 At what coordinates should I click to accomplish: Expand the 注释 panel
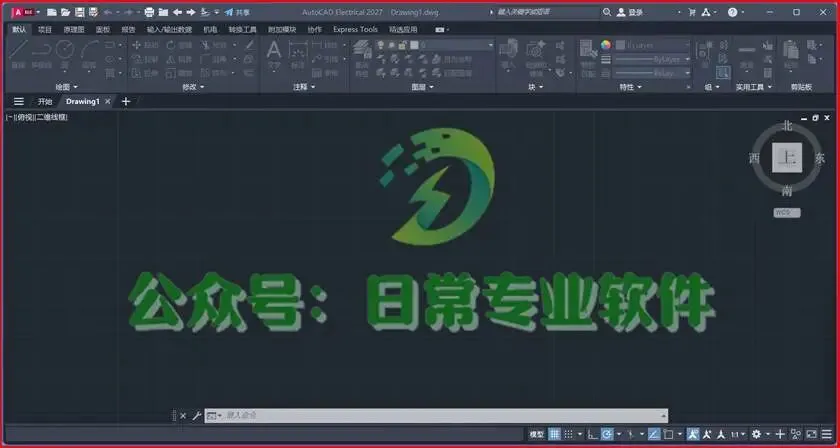304,87
